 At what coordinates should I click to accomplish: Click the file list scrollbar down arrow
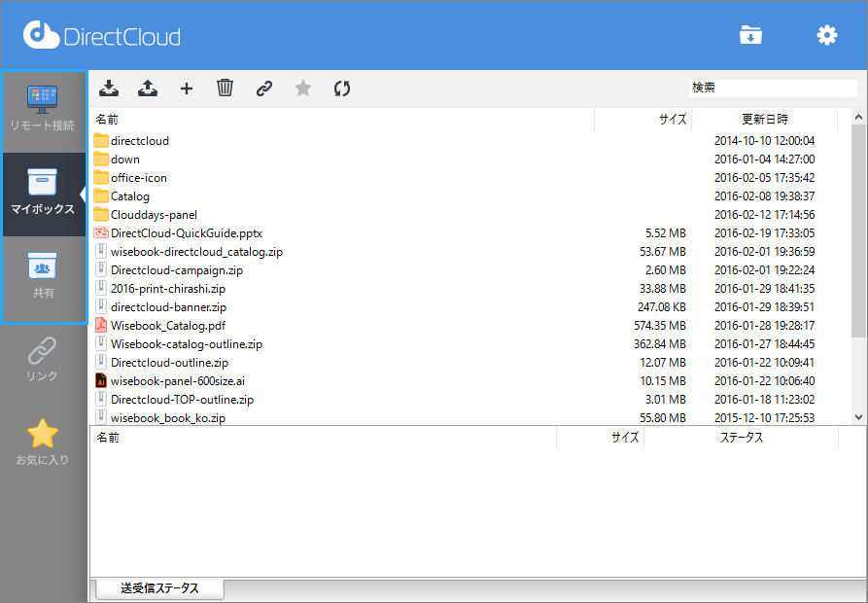coord(858,417)
